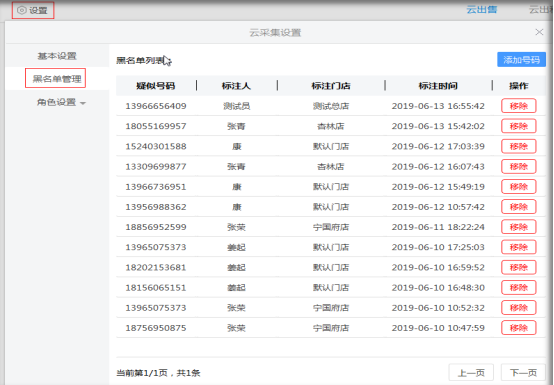The height and width of the screenshot is (385, 554).
Task: Remove number 13309699877
Action: 518,166
